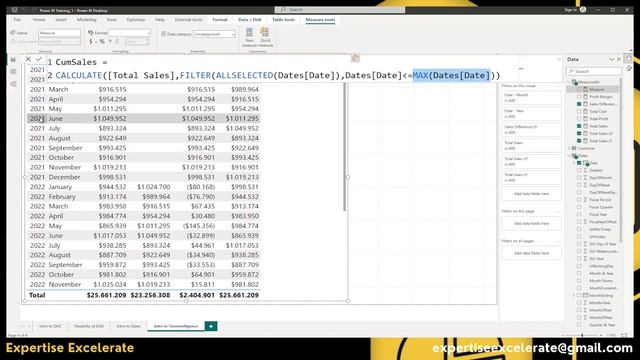Open Table view from left sidebar
The width and height of the screenshot is (640, 360).
(x=13, y=72)
